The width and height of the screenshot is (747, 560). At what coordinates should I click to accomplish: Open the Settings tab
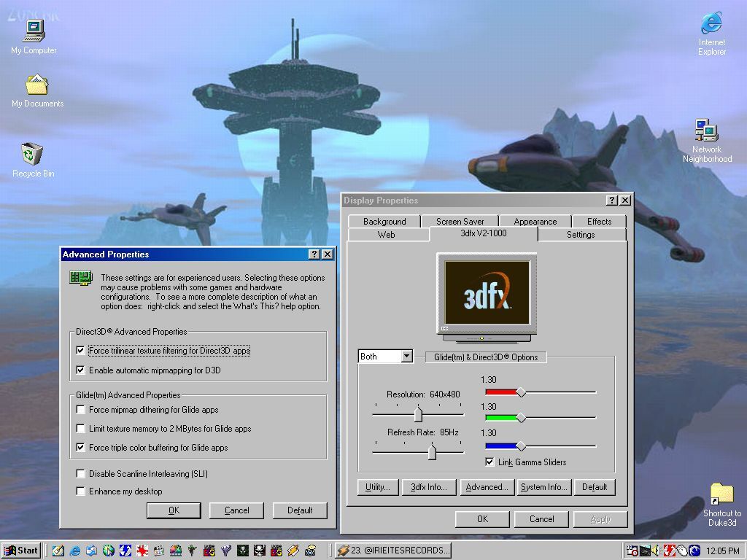click(x=581, y=235)
